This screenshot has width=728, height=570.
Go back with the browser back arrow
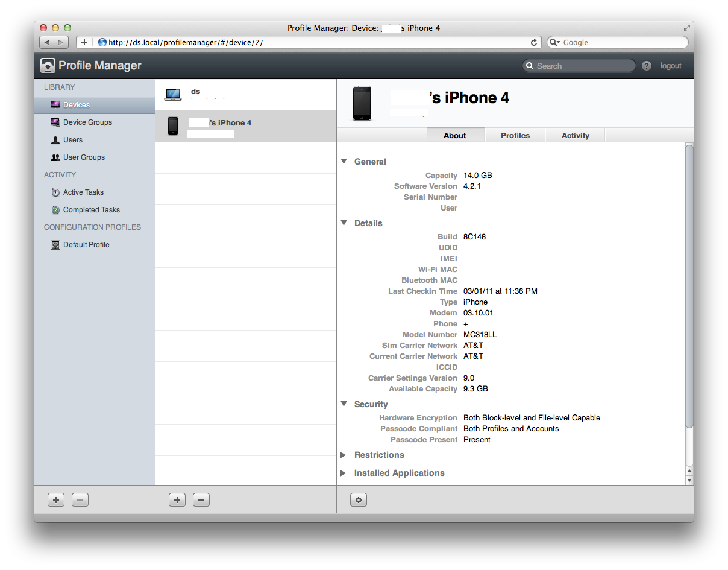point(47,43)
